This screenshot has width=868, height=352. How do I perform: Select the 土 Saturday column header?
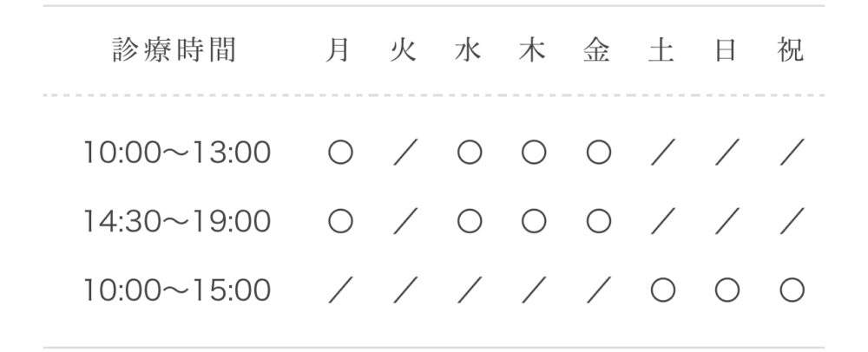[x=661, y=50]
